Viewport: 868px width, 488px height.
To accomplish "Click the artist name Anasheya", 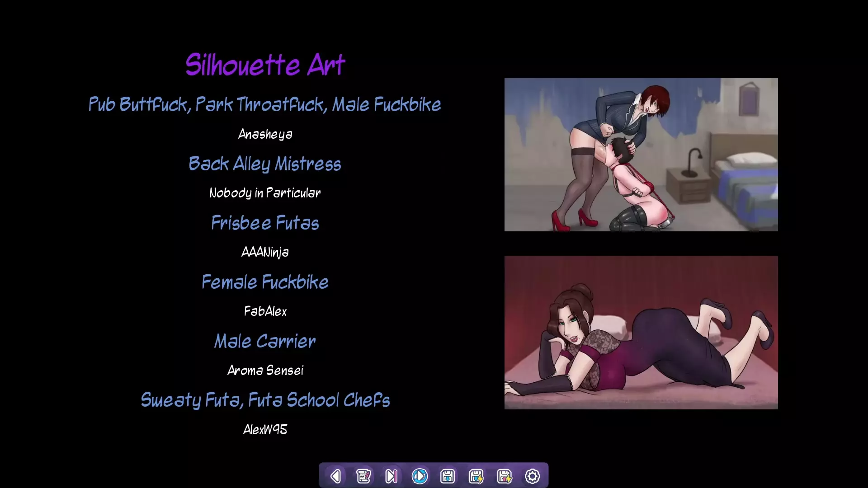I will click(x=265, y=134).
